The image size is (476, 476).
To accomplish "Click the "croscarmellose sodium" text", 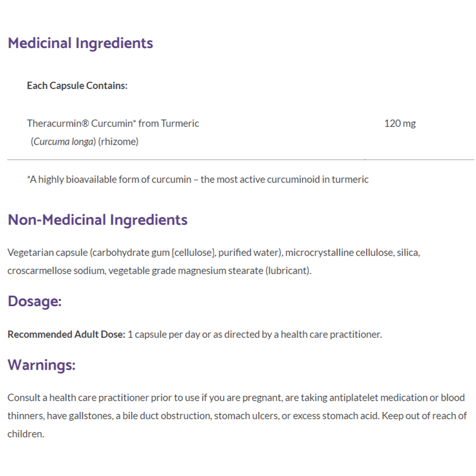I will point(56,271).
